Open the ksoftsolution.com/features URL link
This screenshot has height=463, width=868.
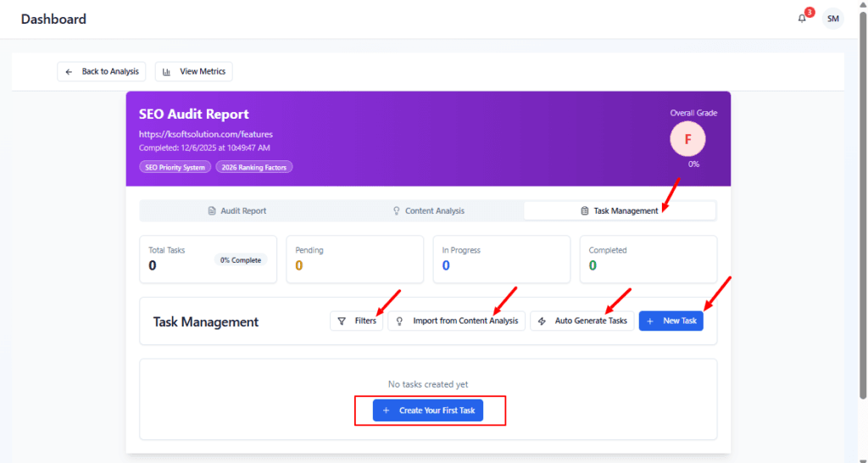[205, 134]
